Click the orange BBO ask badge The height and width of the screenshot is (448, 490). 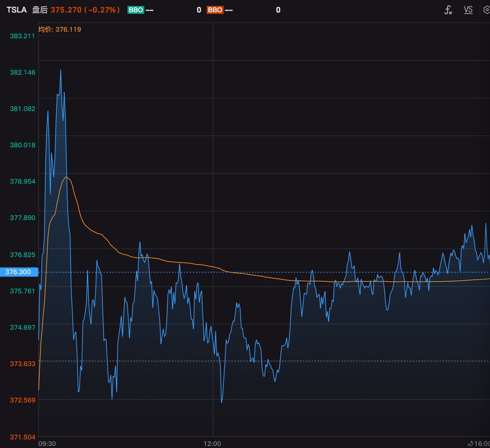tap(215, 10)
